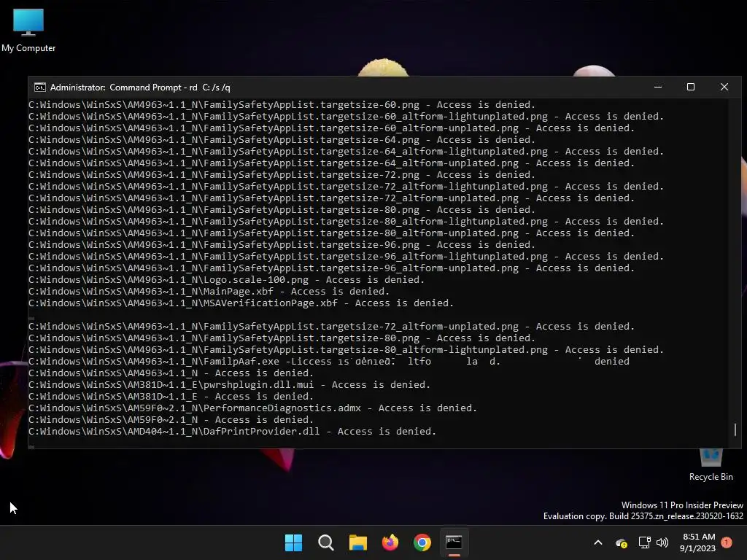Click the Command Prompt vertical scrollbar thumb

click(735, 429)
